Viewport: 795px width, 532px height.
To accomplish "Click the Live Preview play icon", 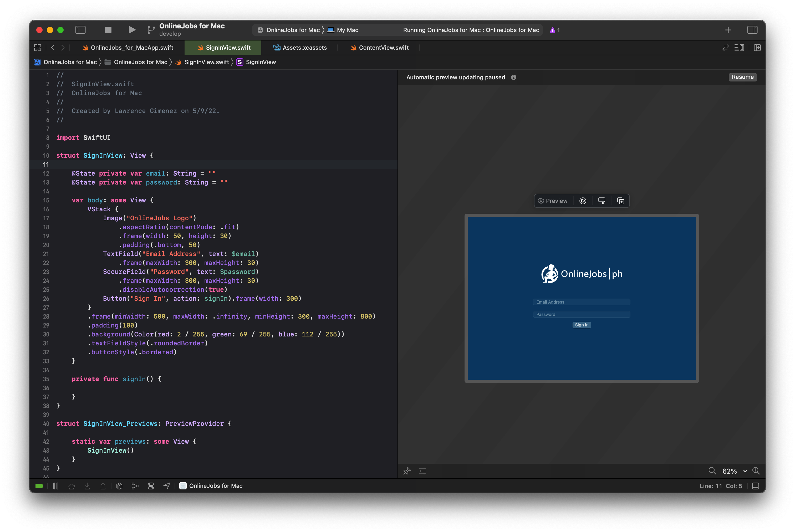I will pos(583,201).
